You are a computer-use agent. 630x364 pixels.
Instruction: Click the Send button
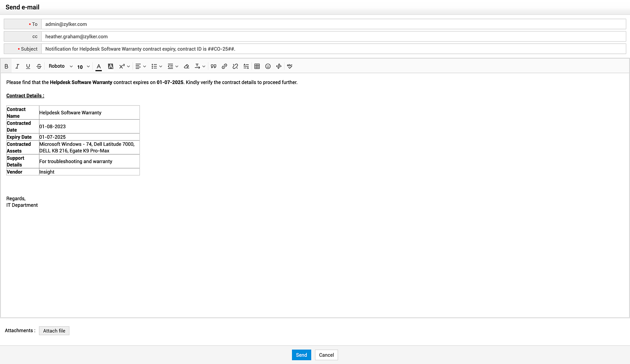pyautogui.click(x=301, y=355)
